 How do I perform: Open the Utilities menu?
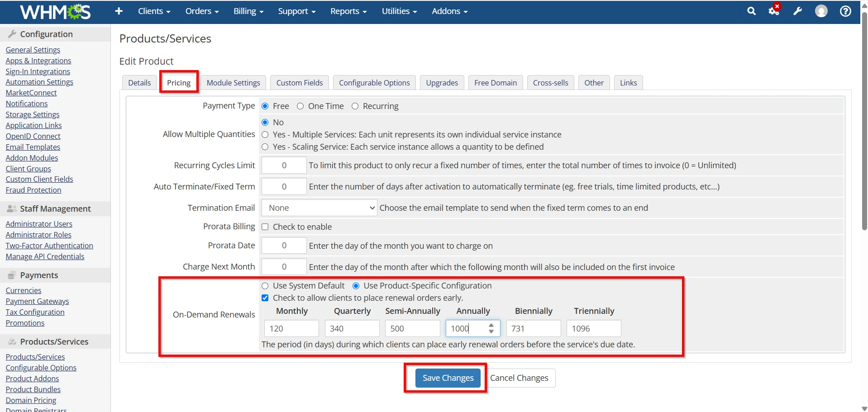pos(400,11)
